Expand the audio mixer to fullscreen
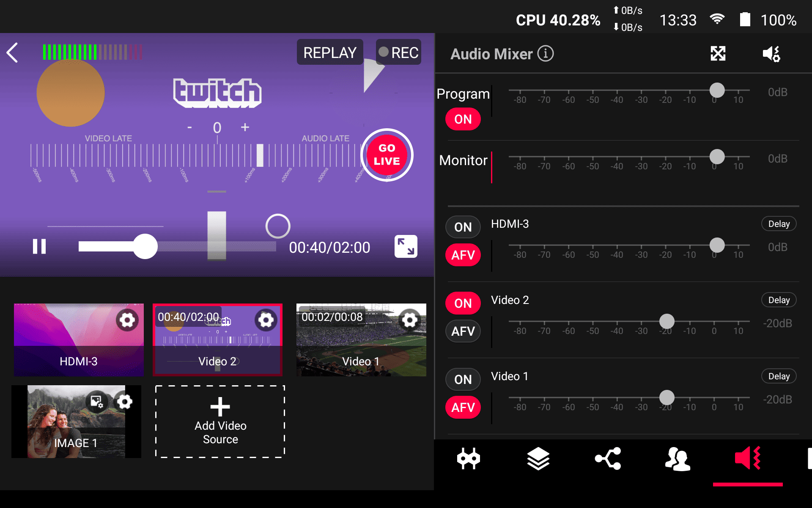Viewport: 812px width, 508px height. click(718, 54)
